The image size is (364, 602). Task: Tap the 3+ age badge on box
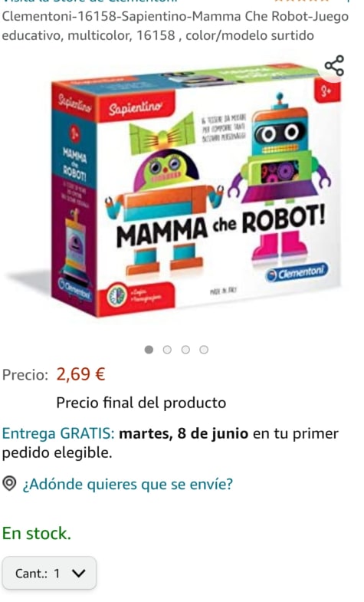point(327,91)
